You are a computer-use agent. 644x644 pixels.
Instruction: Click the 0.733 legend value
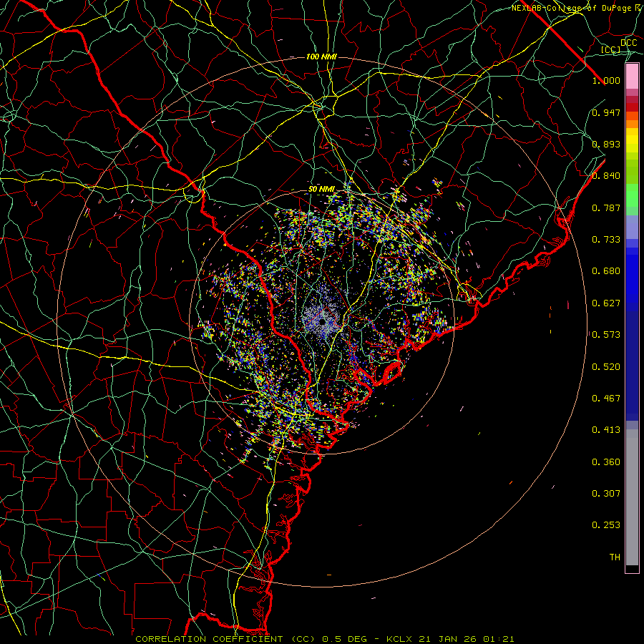click(x=606, y=240)
